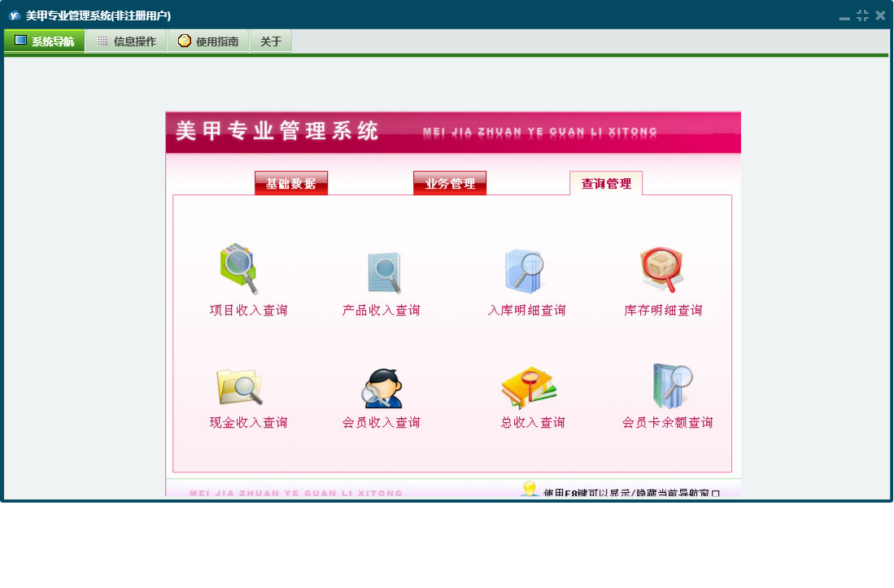This screenshot has width=894, height=588.
Task: Open the 入库明细查询 folder icon
Action: (x=524, y=271)
